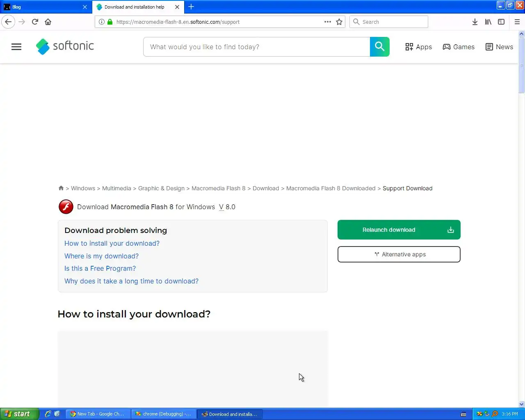Open the Windows Start menu
Viewport: 525px width, 420px height.
pyautogui.click(x=19, y=414)
